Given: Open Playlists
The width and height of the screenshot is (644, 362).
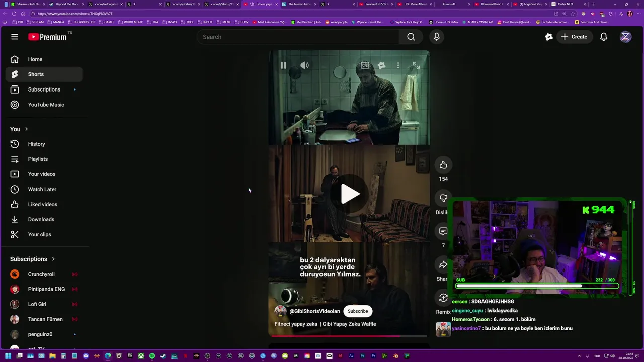Looking at the screenshot, I should [x=44, y=159].
